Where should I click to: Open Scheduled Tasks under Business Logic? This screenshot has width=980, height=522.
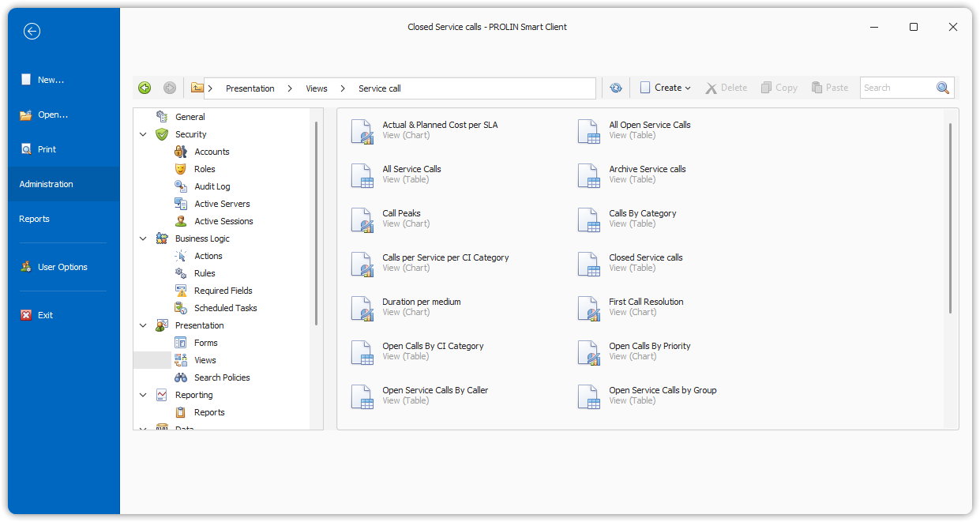[225, 308]
